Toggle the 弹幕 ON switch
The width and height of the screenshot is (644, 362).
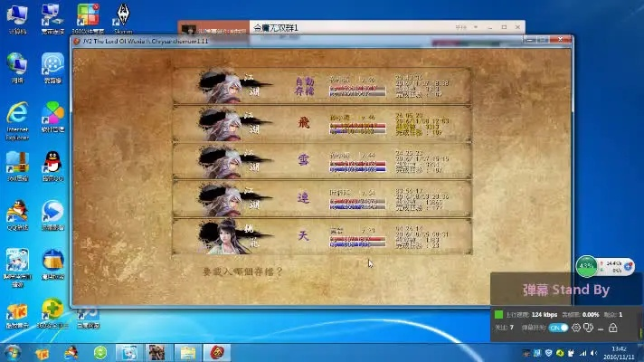click(x=559, y=327)
